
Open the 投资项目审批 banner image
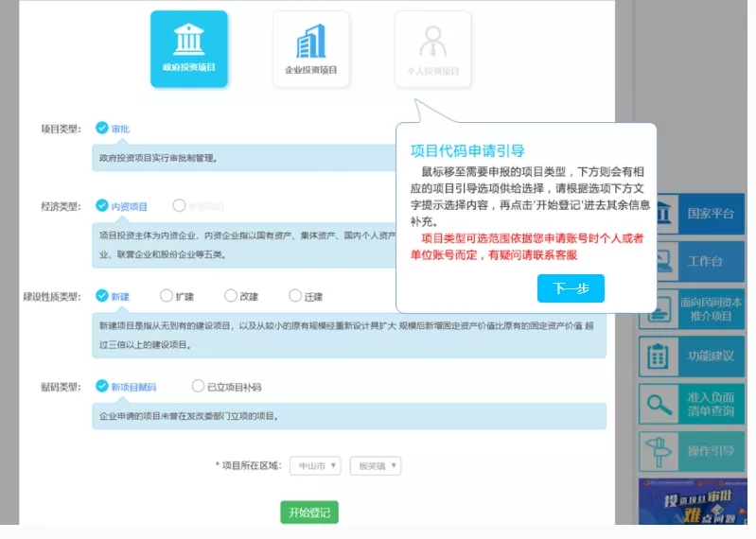pyautogui.click(x=693, y=501)
